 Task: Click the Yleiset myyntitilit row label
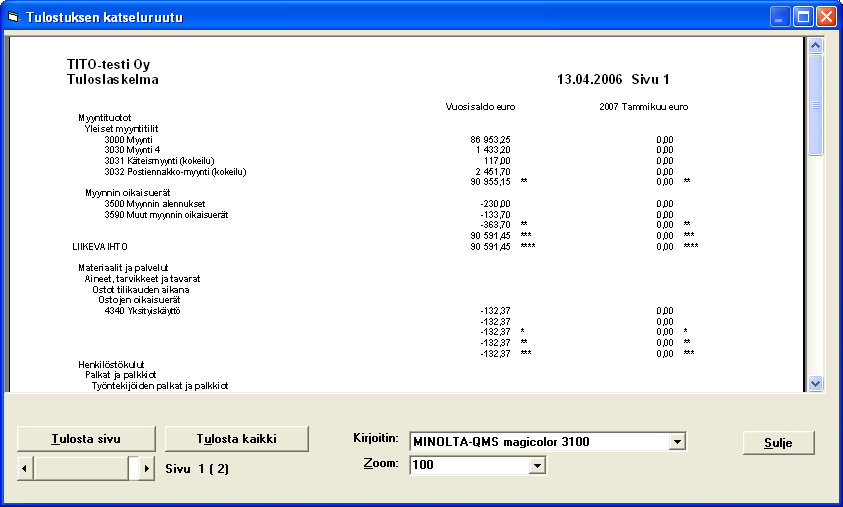(121, 128)
